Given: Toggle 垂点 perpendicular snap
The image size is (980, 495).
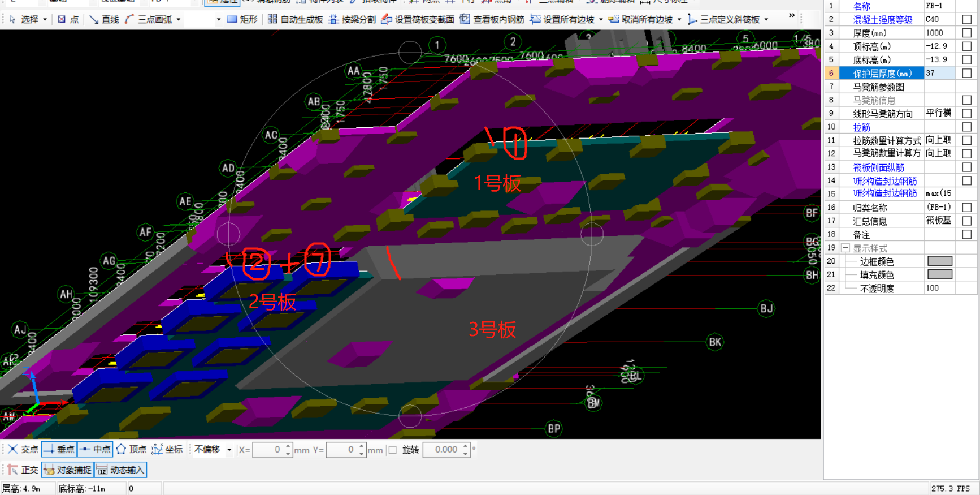Looking at the screenshot, I should tap(59, 449).
